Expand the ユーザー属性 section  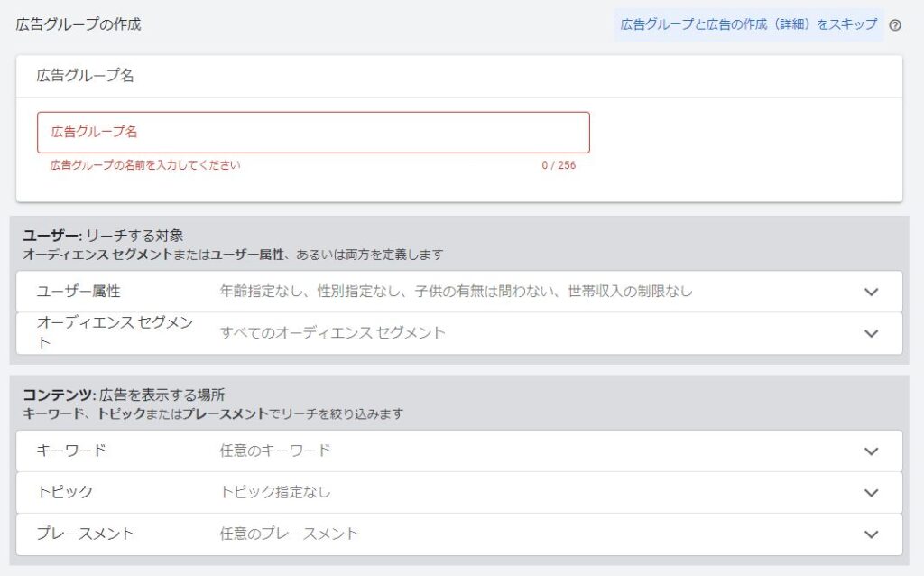click(x=871, y=291)
